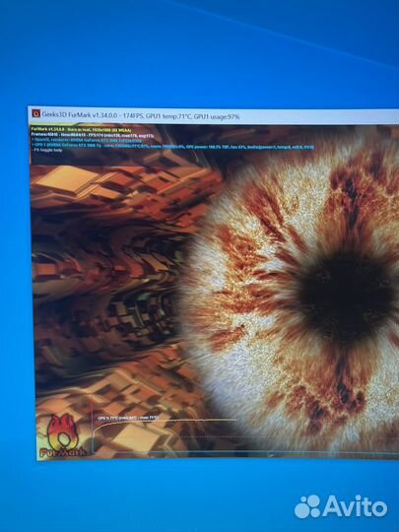This screenshot has height=532, width=399.
Task: Click the GPU temperature graph label
Action: coord(128,418)
